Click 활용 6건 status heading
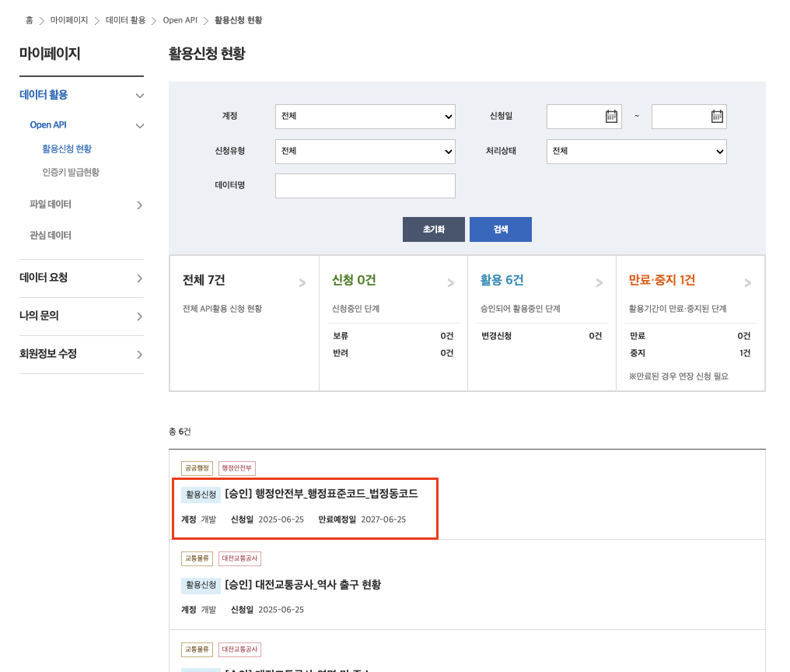This screenshot has height=672, width=790. click(x=502, y=280)
